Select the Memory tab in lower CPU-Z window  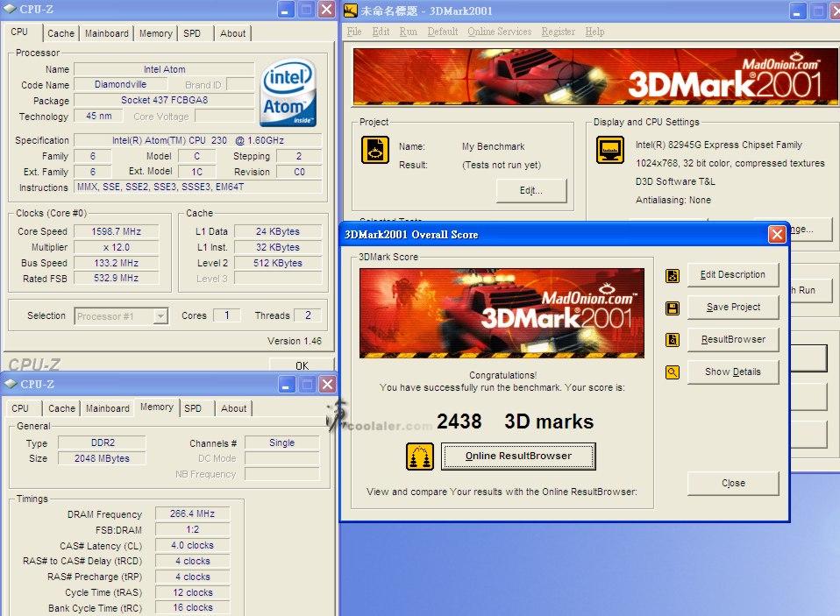[156, 407]
